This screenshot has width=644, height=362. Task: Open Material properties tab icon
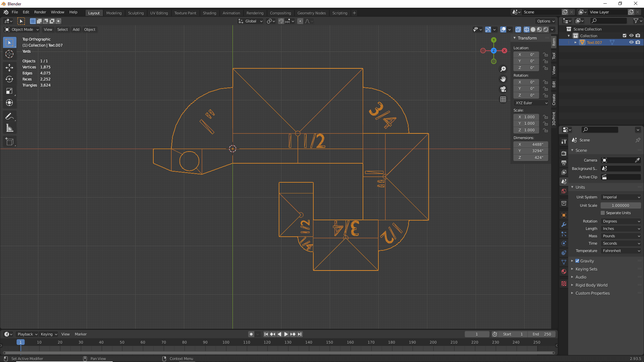[564, 271]
